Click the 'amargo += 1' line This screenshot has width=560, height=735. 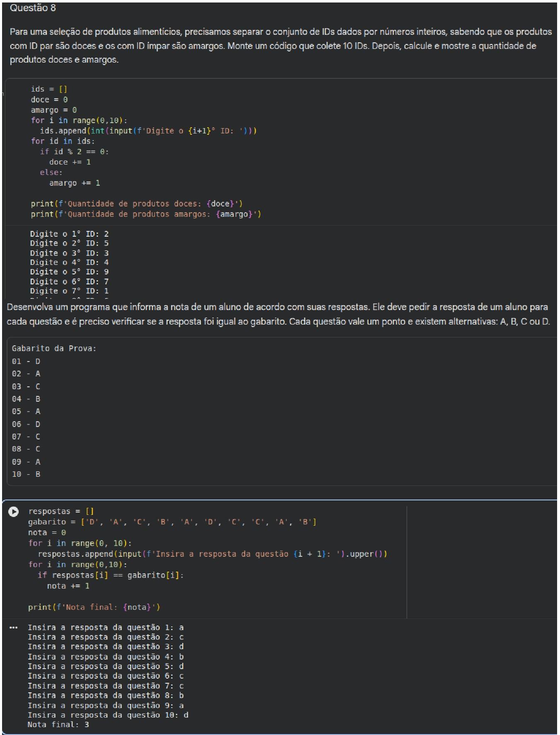75,183
